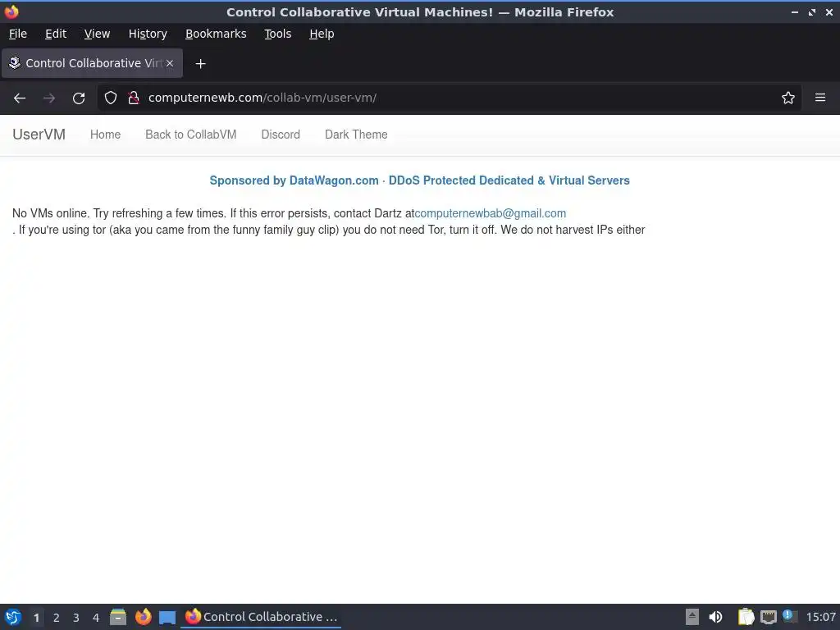The image size is (840, 630).
Task: Switch to virtual desktop 2
Action: (x=57, y=618)
